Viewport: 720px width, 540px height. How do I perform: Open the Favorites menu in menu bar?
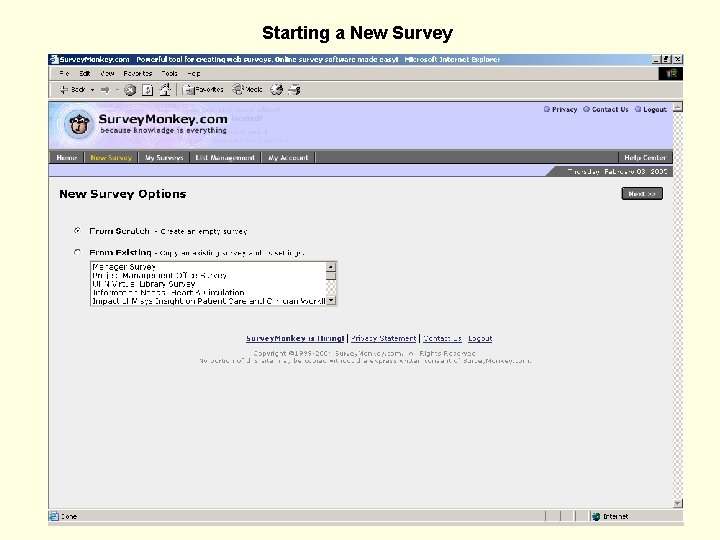tap(137, 73)
